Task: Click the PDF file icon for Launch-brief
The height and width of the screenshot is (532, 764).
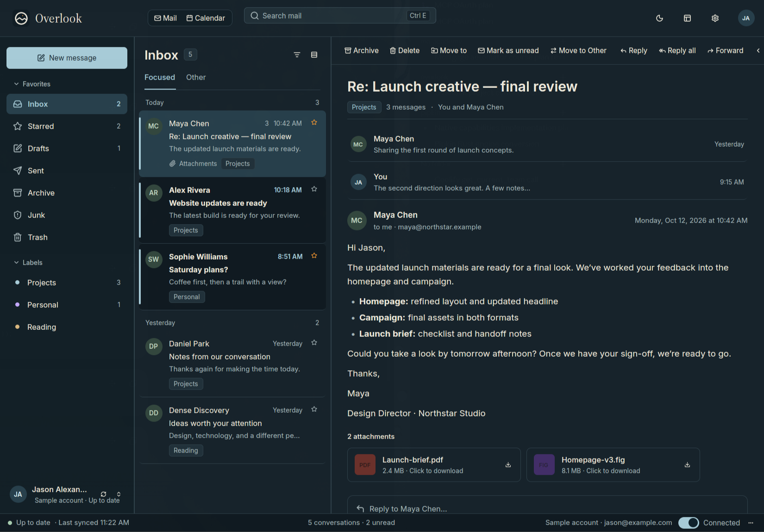Action: click(x=365, y=465)
